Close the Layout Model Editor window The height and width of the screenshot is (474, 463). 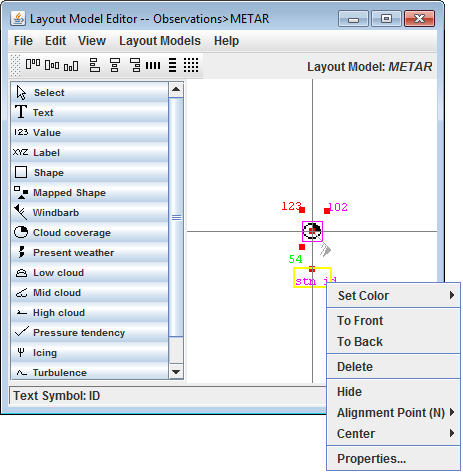419,18
